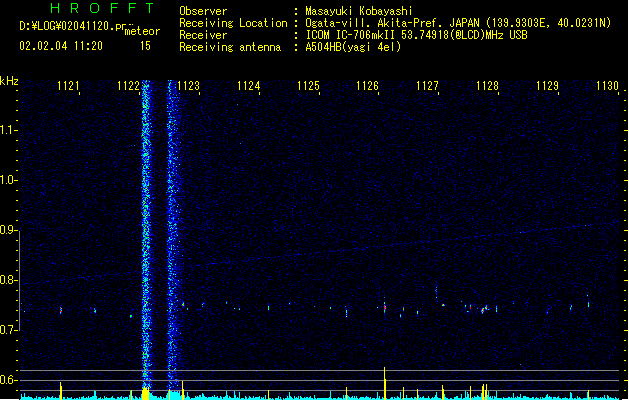Click the Observer field label

coord(203,11)
